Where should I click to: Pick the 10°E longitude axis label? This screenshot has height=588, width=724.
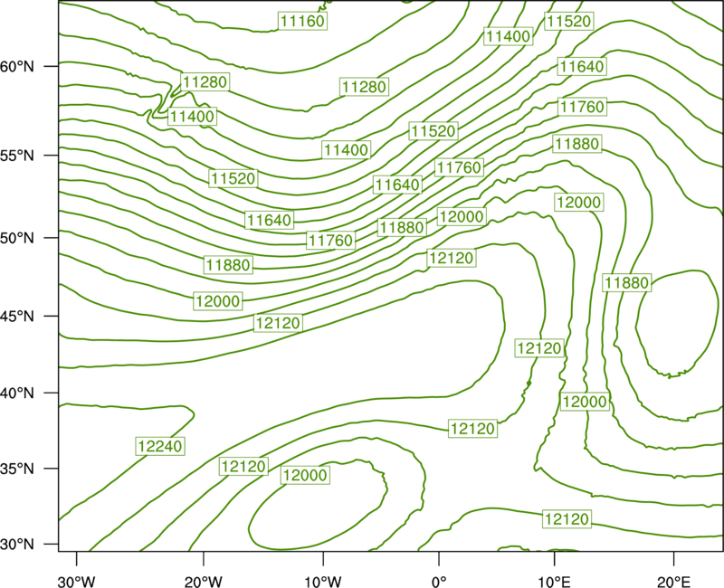[554, 582]
